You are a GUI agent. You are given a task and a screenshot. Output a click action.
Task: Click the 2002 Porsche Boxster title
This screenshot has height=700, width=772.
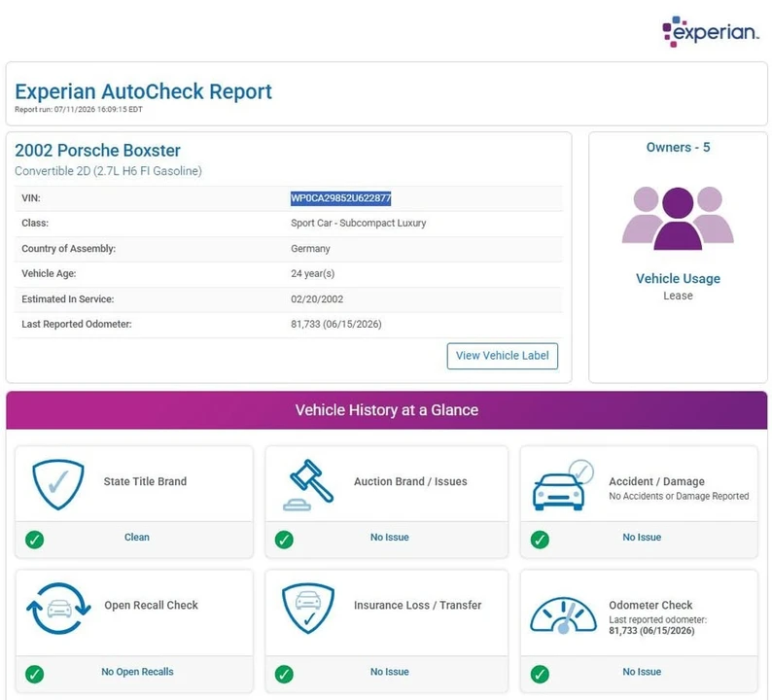pos(97,150)
